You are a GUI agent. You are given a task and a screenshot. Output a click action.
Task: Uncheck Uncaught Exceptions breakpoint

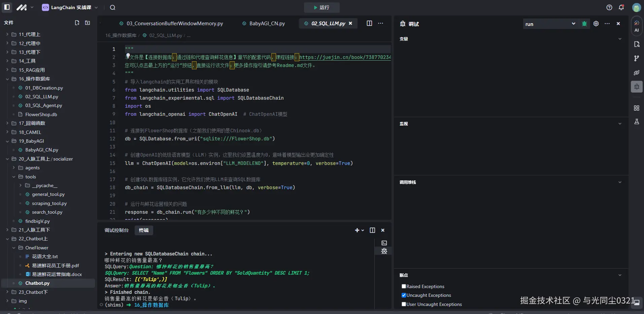click(404, 295)
